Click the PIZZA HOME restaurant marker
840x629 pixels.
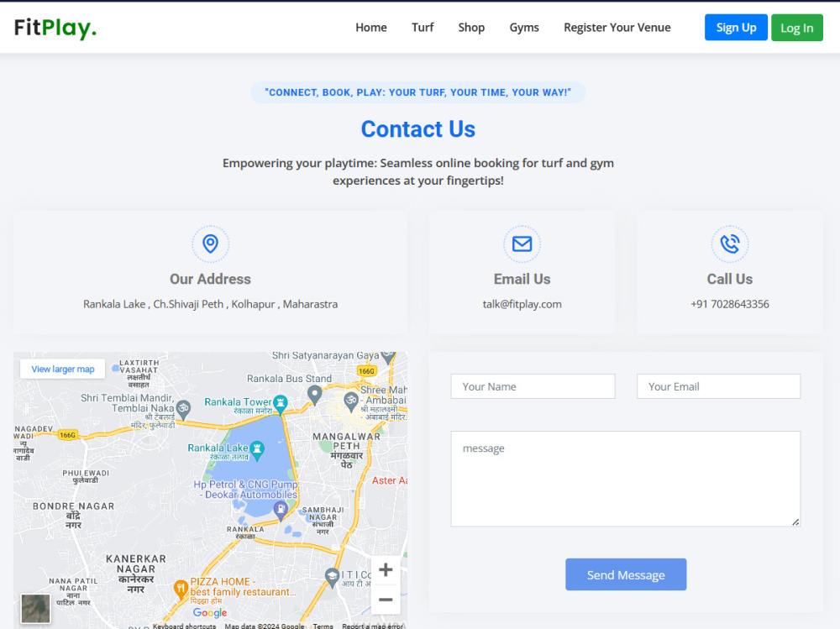[181, 589]
